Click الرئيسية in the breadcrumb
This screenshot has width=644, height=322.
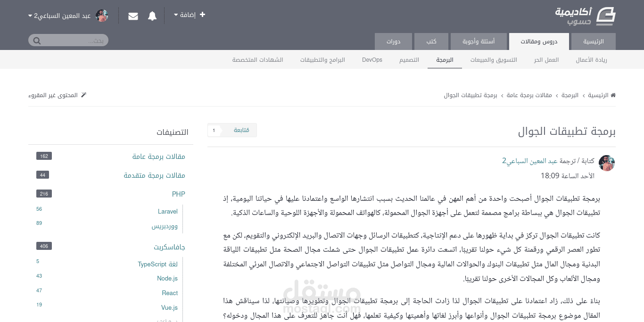(x=598, y=95)
